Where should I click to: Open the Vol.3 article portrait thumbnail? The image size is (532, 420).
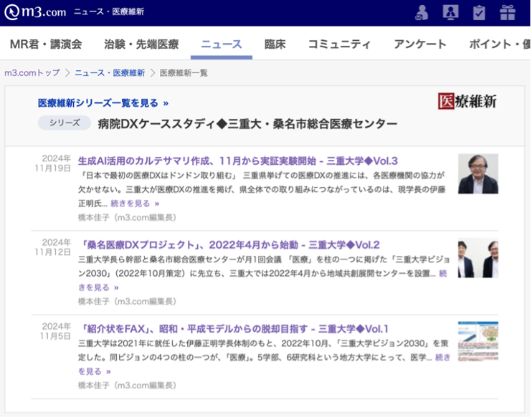(x=478, y=173)
